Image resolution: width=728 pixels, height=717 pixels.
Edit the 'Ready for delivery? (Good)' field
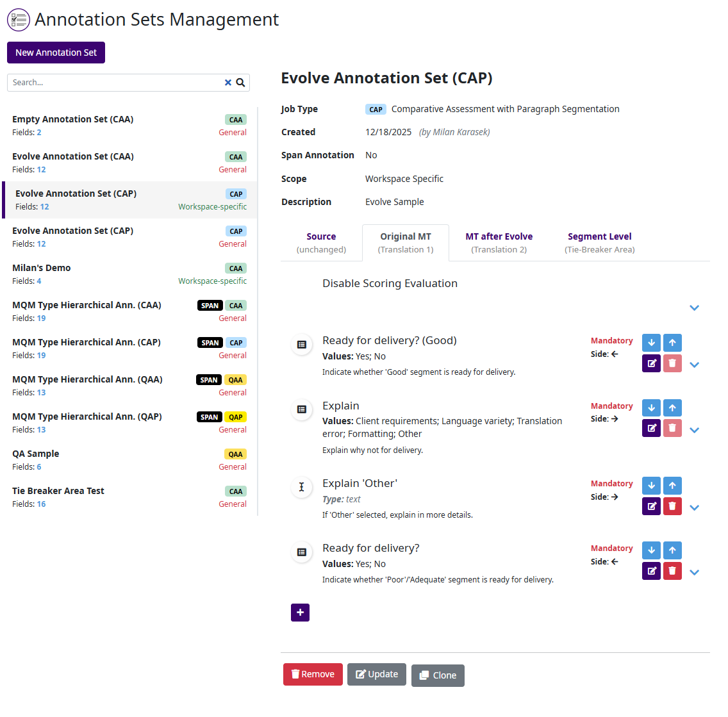click(651, 363)
